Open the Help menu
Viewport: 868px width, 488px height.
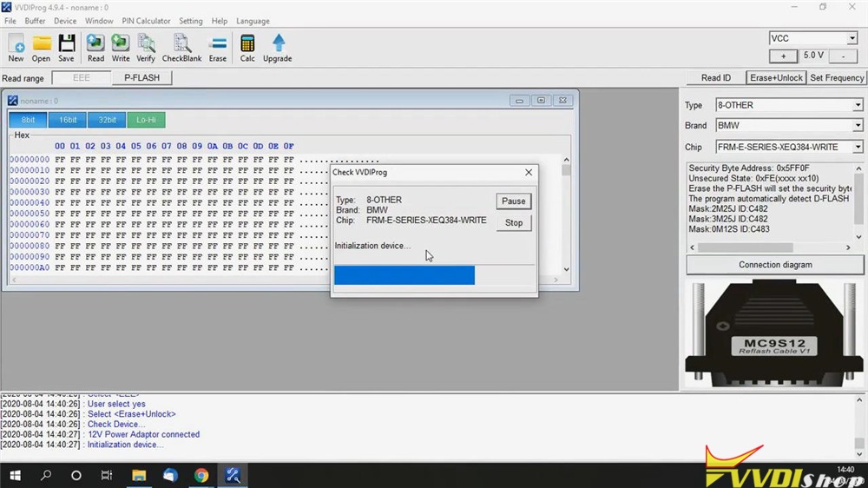(220, 21)
